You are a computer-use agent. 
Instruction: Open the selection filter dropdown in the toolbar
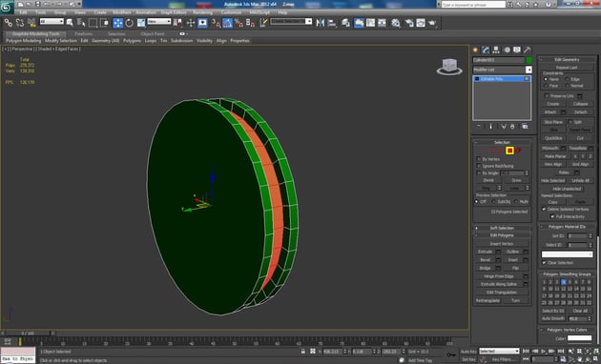click(52, 21)
